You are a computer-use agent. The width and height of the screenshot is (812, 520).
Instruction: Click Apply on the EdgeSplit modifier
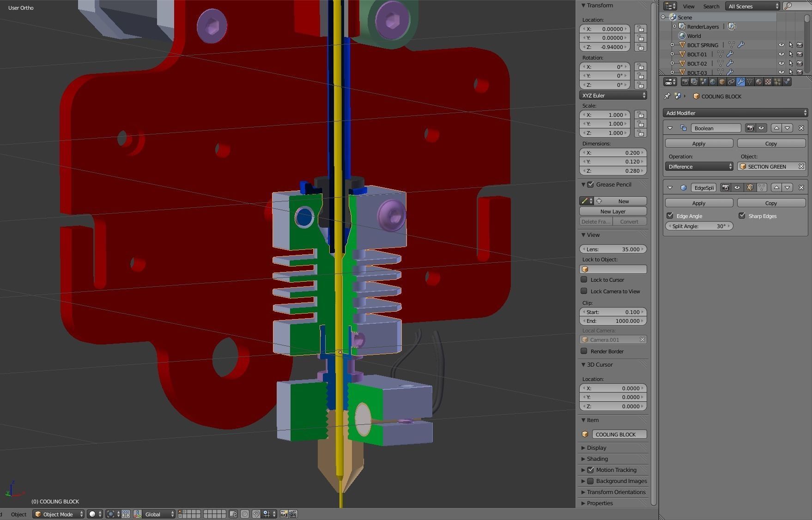[699, 203]
